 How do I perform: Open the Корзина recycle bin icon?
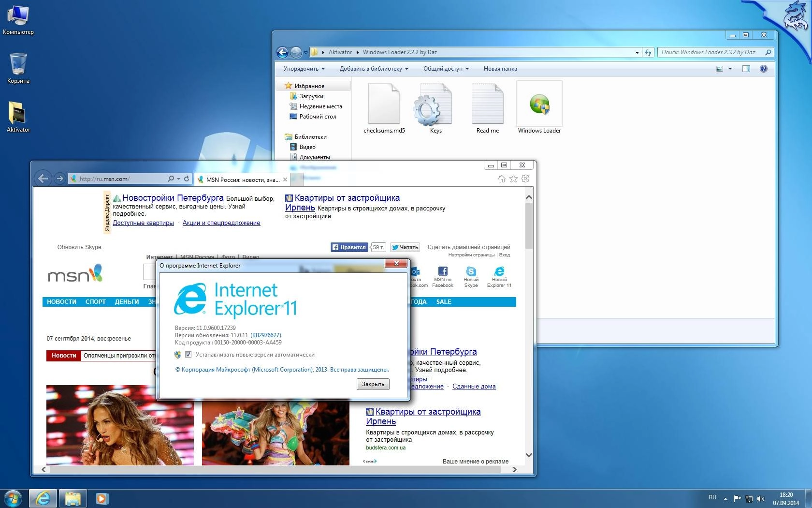[18, 69]
